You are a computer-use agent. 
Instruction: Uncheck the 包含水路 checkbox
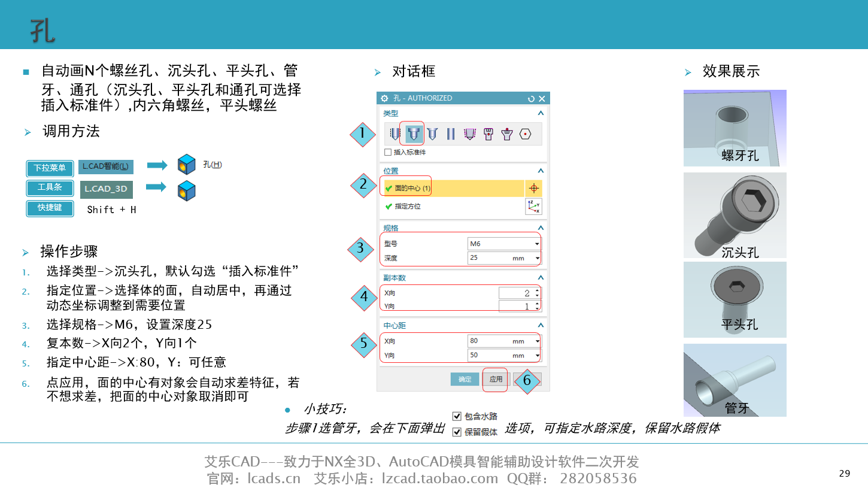tap(457, 416)
